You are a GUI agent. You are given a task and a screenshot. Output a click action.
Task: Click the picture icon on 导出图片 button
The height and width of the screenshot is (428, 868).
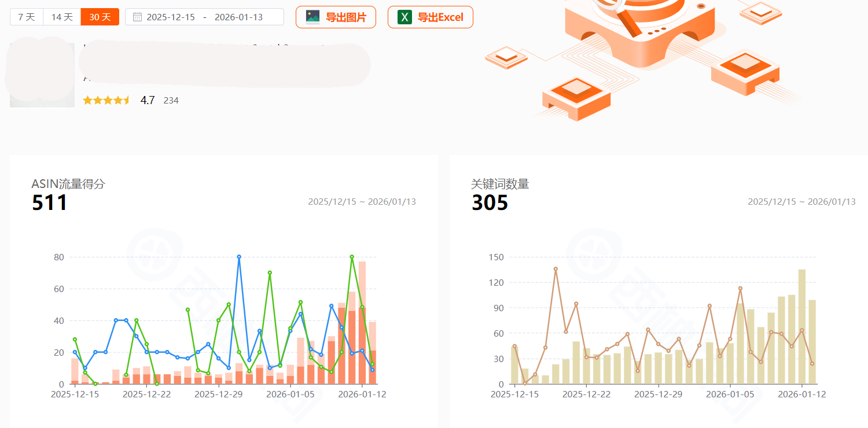tap(313, 17)
